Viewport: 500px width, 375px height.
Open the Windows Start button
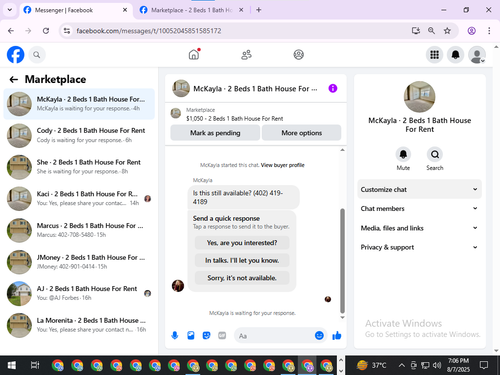[x=11, y=365]
